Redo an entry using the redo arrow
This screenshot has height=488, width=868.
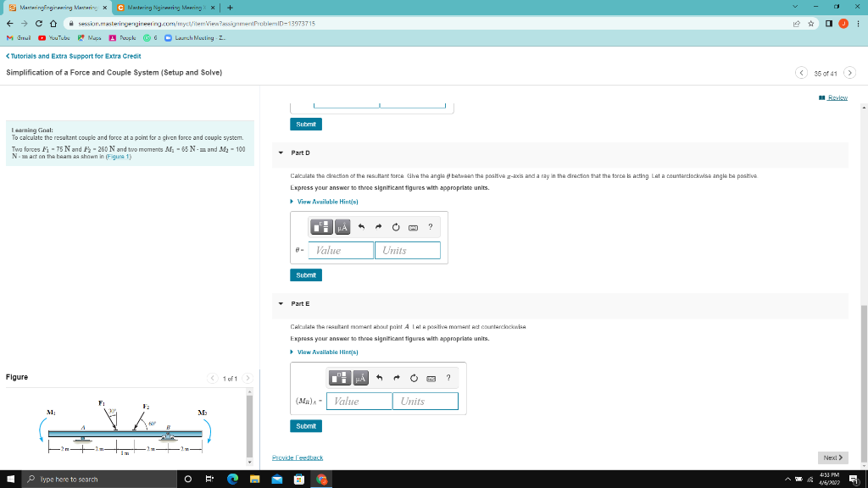[x=377, y=226]
